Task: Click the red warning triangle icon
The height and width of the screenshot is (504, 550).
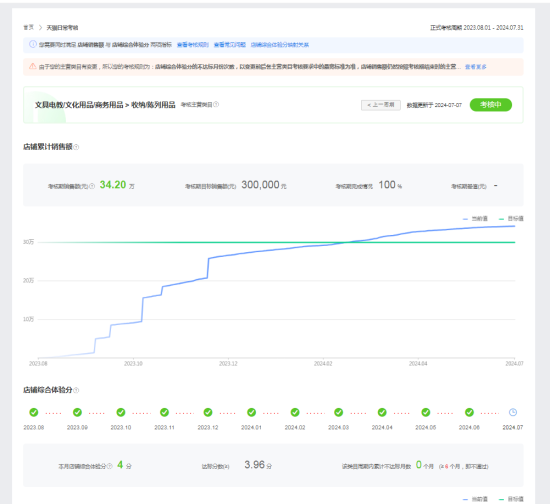Action: [x=33, y=66]
